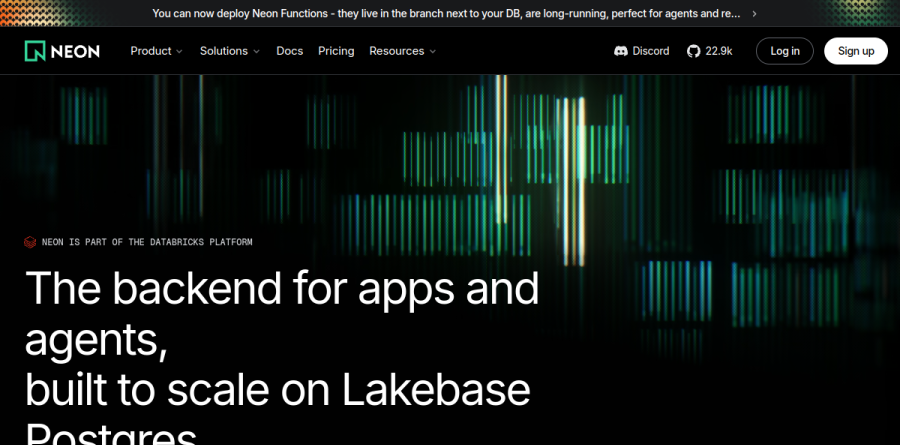This screenshot has height=445, width=900.
Task: Click the Log in button
Action: click(785, 51)
